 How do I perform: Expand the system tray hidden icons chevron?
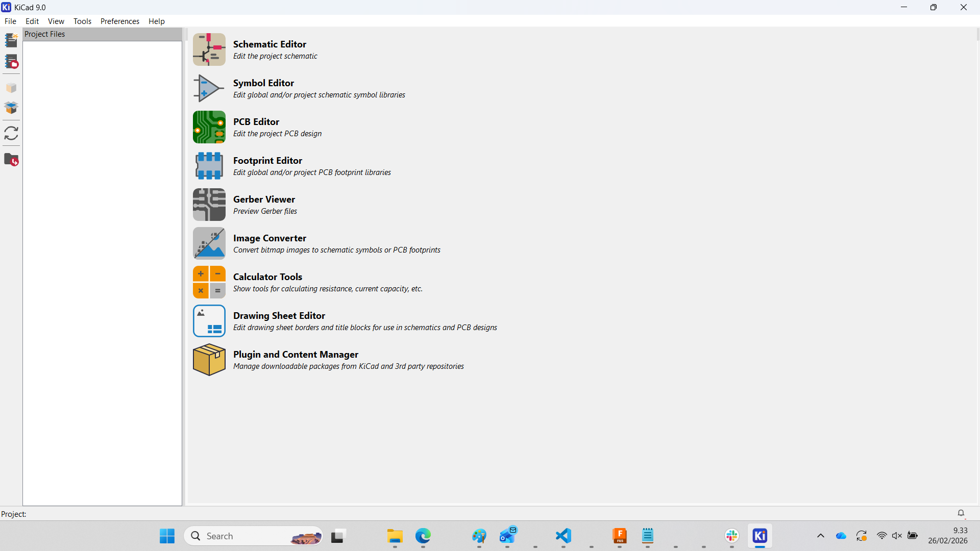[x=820, y=536]
